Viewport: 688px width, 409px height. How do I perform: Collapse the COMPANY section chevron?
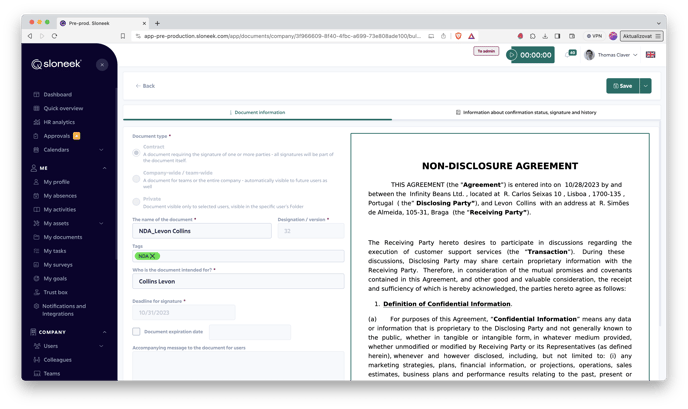104,332
